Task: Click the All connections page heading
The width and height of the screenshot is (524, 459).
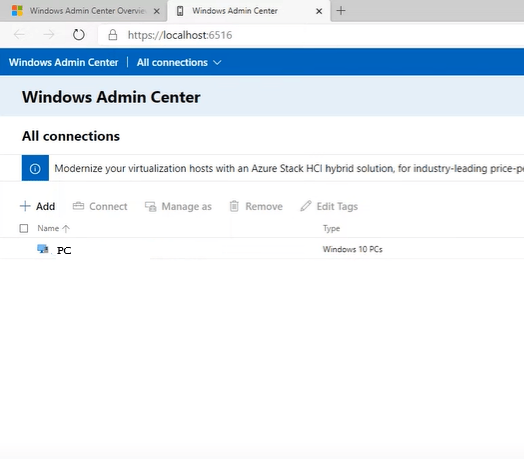Action: click(71, 136)
